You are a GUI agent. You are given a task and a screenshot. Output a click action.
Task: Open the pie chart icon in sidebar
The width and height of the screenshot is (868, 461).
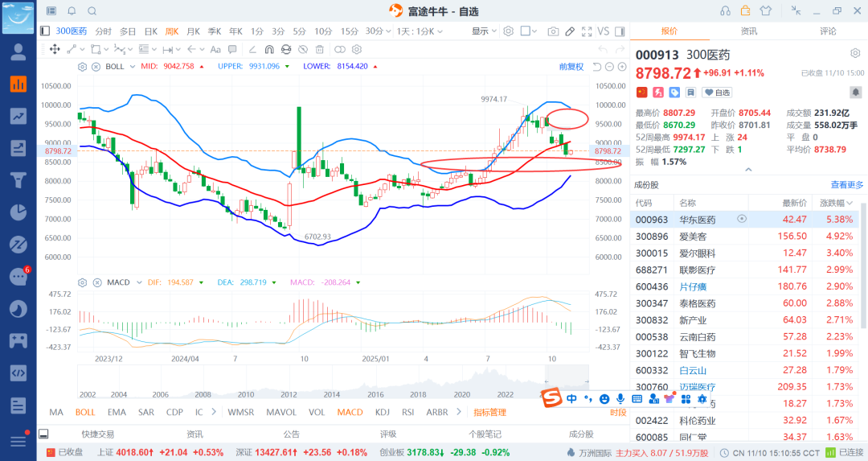(18, 212)
